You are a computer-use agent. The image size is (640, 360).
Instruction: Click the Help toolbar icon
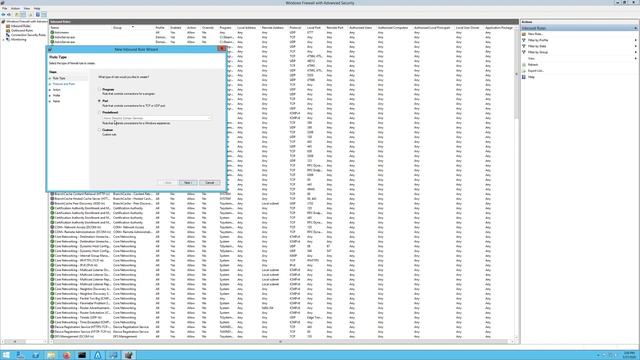click(x=38, y=14)
